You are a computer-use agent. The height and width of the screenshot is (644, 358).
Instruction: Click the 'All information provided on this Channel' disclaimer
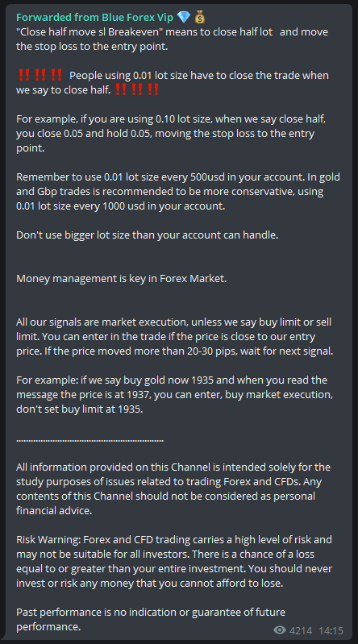pyautogui.click(x=173, y=489)
